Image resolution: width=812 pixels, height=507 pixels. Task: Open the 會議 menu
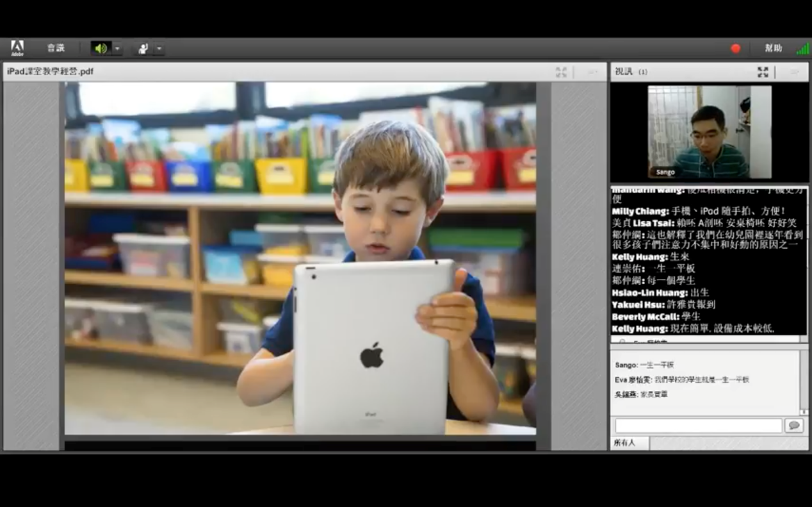coord(56,48)
